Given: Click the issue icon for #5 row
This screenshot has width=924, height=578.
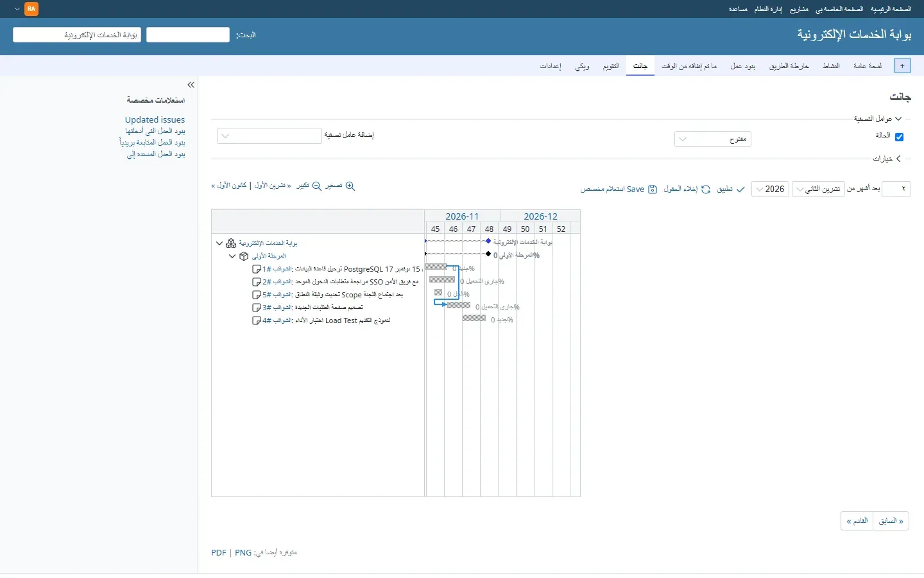Looking at the screenshot, I should pos(257,295).
